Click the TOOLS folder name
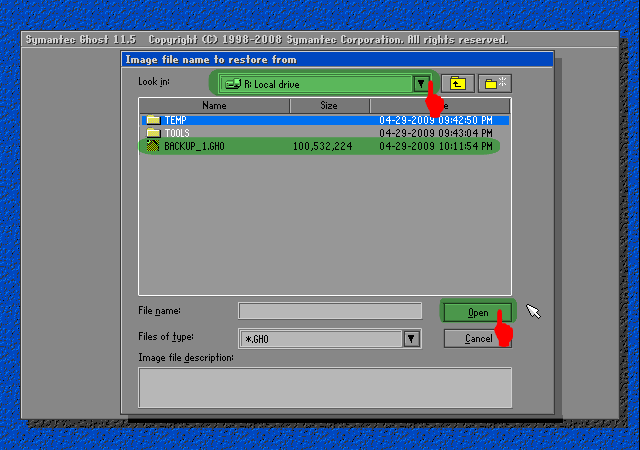Image resolution: width=640 pixels, height=450 pixels. pos(177,134)
